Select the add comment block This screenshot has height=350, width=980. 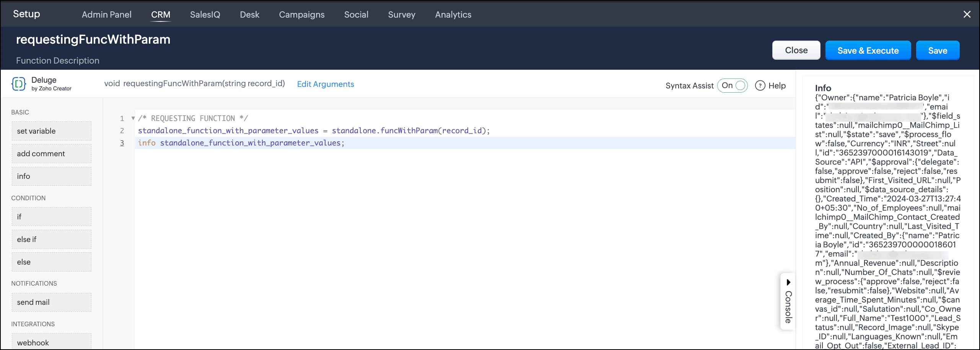[51, 154]
